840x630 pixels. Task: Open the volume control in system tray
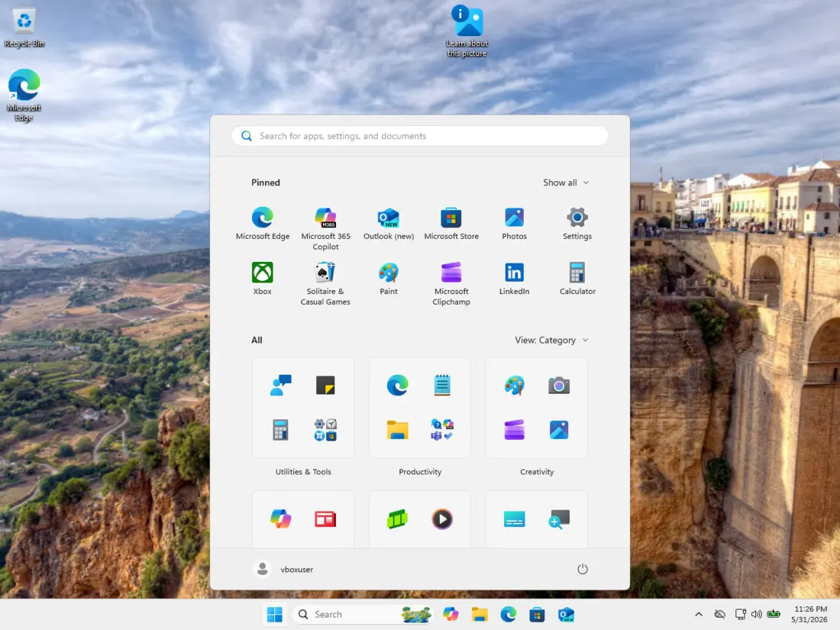click(x=757, y=614)
